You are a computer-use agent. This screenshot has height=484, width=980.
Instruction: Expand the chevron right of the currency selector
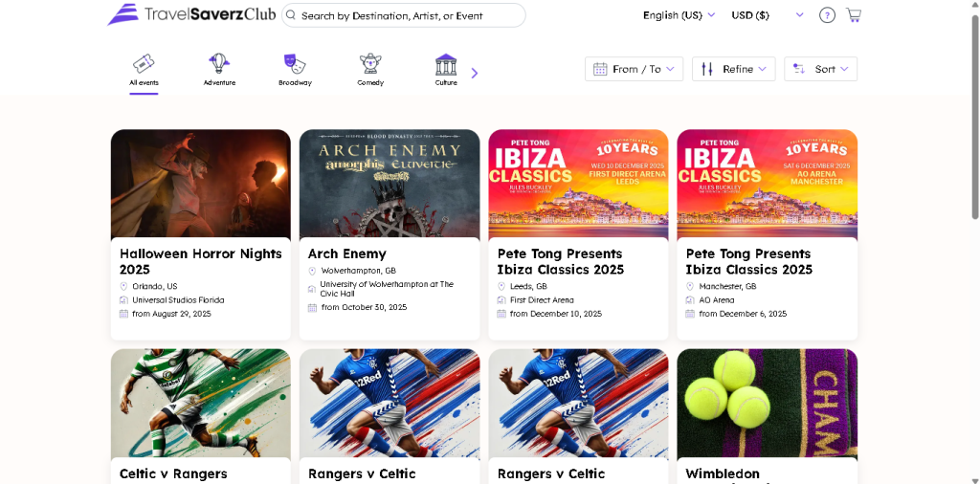coord(799,15)
